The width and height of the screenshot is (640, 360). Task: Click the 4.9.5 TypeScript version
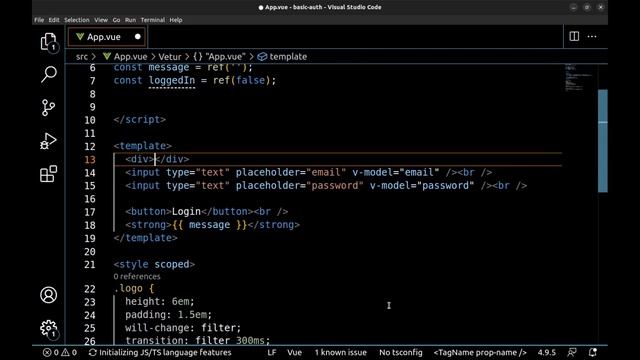click(x=547, y=352)
